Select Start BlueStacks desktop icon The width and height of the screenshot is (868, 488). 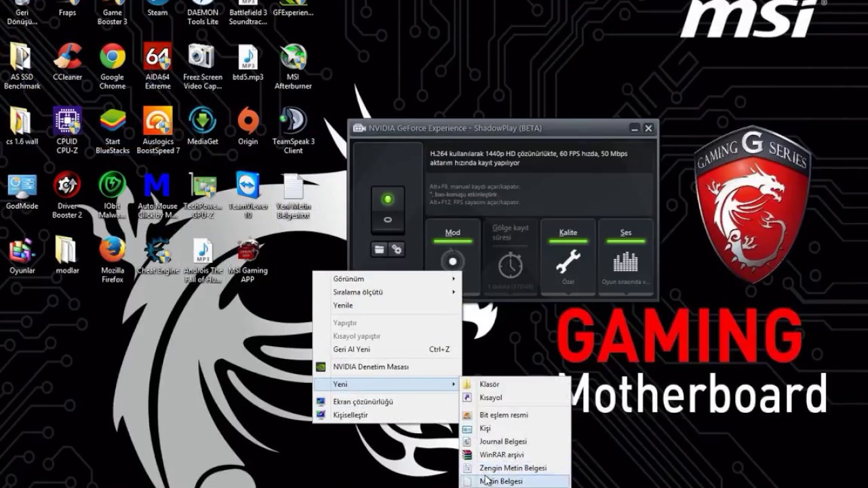[113, 131]
